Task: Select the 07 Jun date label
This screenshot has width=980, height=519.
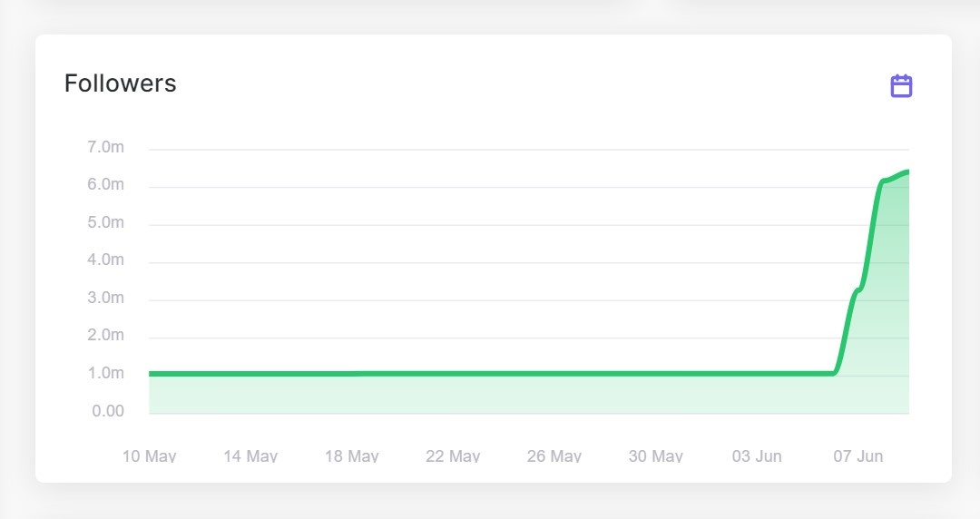Action: [858, 455]
